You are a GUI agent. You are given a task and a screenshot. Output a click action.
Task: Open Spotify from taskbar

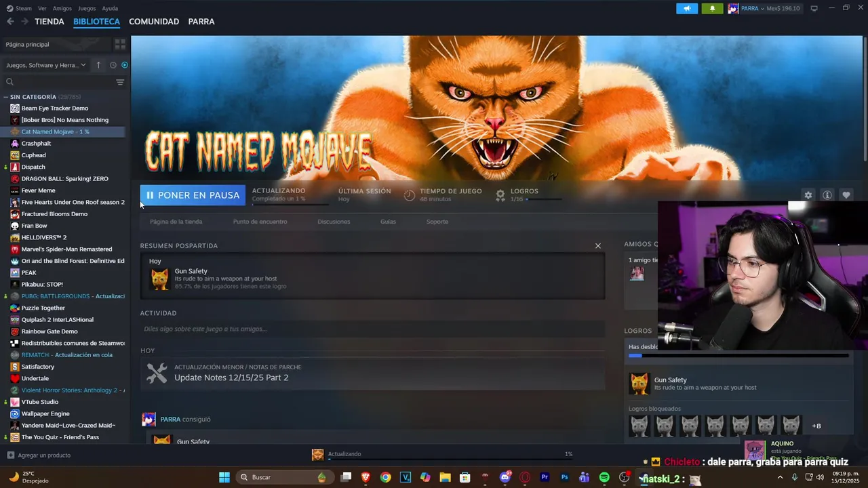coord(604,477)
